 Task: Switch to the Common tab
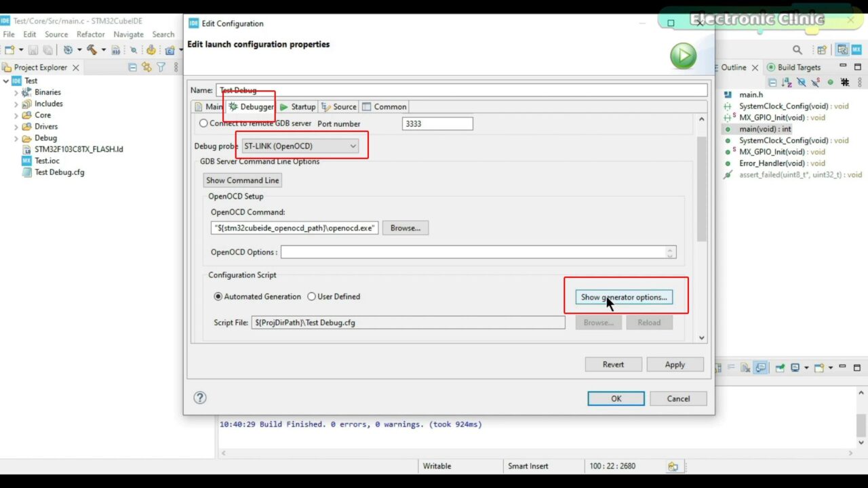[x=384, y=106]
